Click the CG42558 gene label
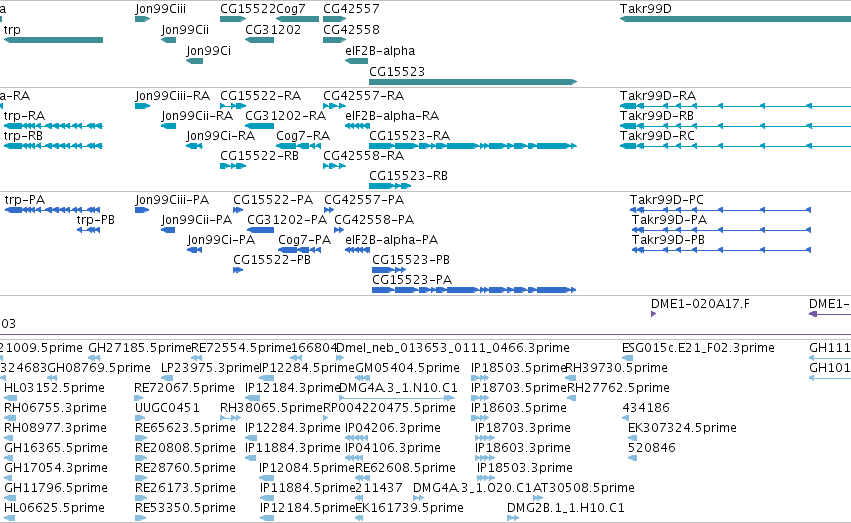 click(x=351, y=30)
